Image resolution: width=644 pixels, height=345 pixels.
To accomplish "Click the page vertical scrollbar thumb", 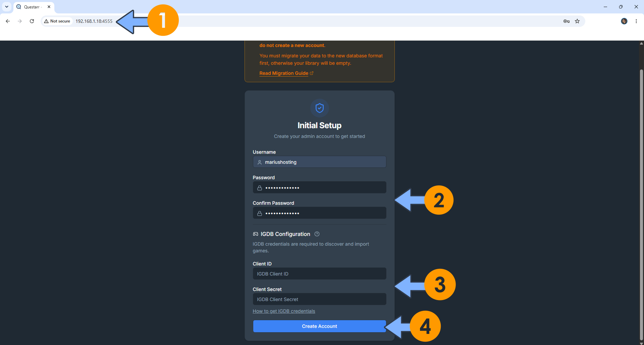I will point(641,205).
